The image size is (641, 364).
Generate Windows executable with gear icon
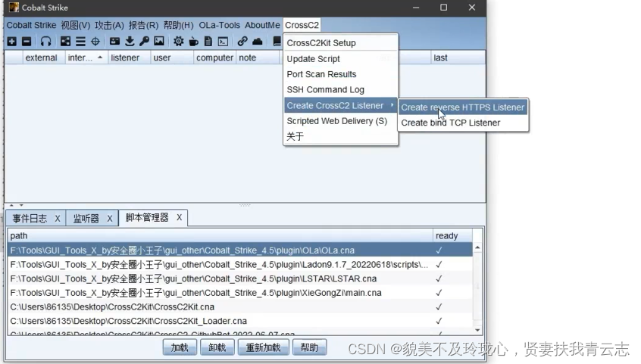click(179, 42)
